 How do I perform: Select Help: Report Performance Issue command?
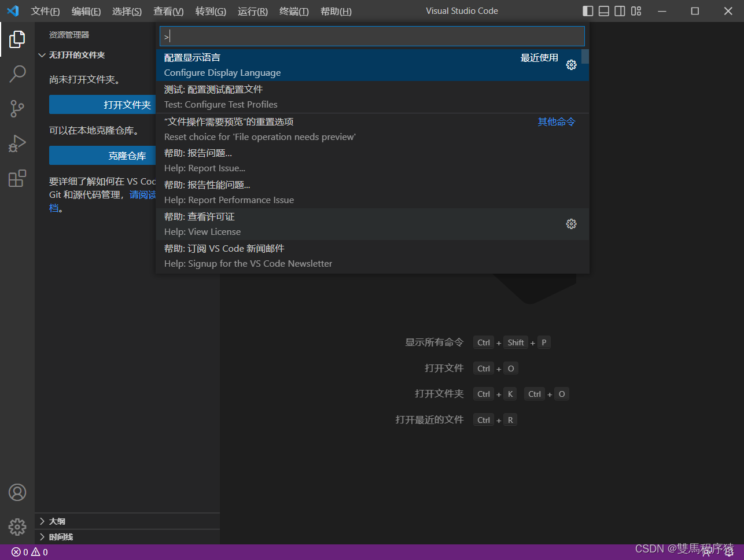point(373,192)
